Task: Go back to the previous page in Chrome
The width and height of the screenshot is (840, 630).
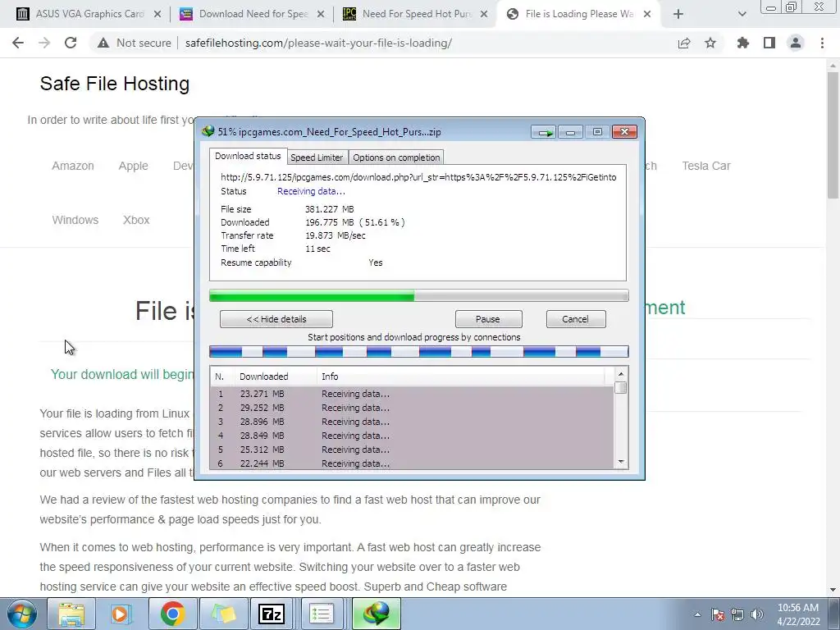Action: (18, 43)
